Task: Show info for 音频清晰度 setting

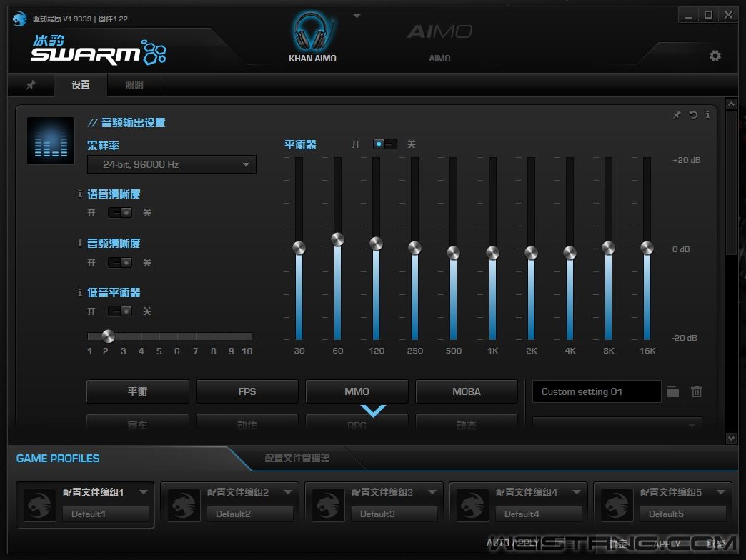Action: (80, 243)
